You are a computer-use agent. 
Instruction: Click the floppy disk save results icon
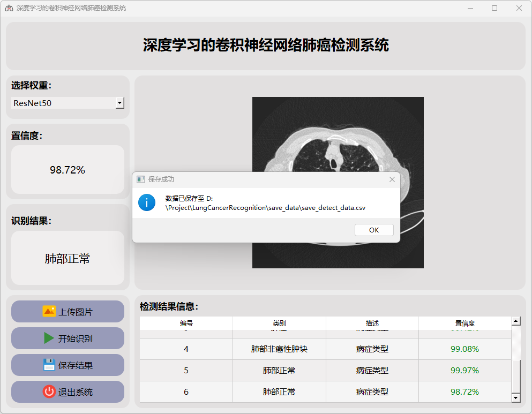pyautogui.click(x=49, y=365)
